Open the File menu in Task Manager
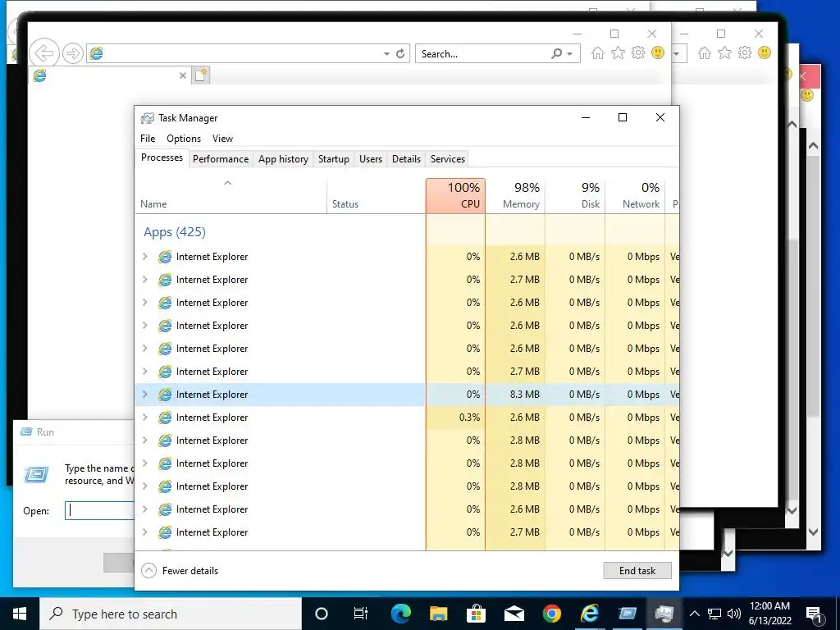Image resolution: width=840 pixels, height=630 pixels. pos(148,138)
